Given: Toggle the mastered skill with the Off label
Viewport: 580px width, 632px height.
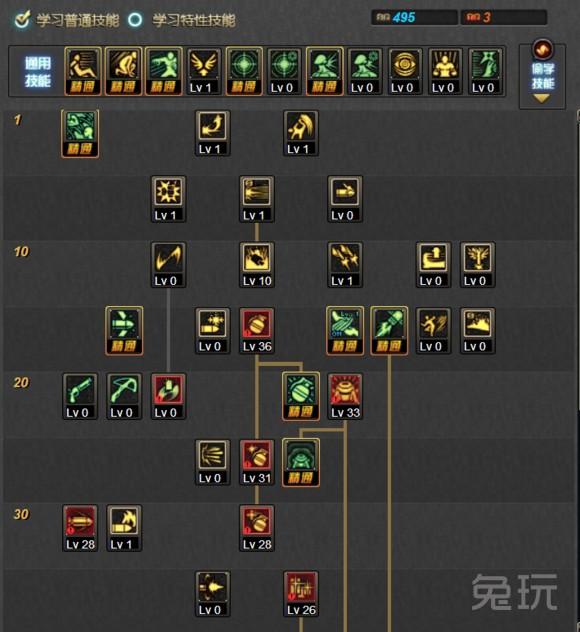Looking at the screenshot, I should click(345, 331).
